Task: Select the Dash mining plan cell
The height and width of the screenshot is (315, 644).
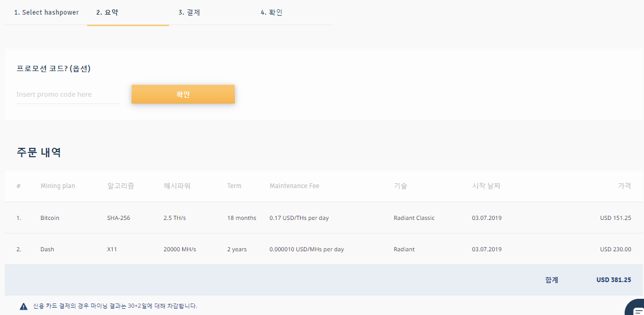Action: pos(47,249)
